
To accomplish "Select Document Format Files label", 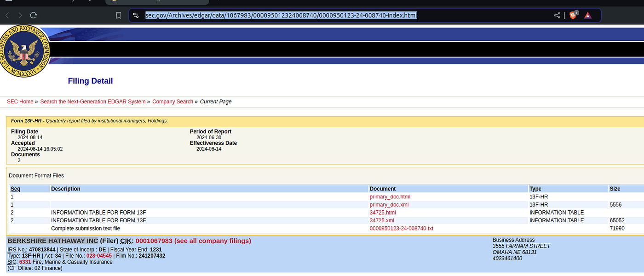I will (36, 175).
